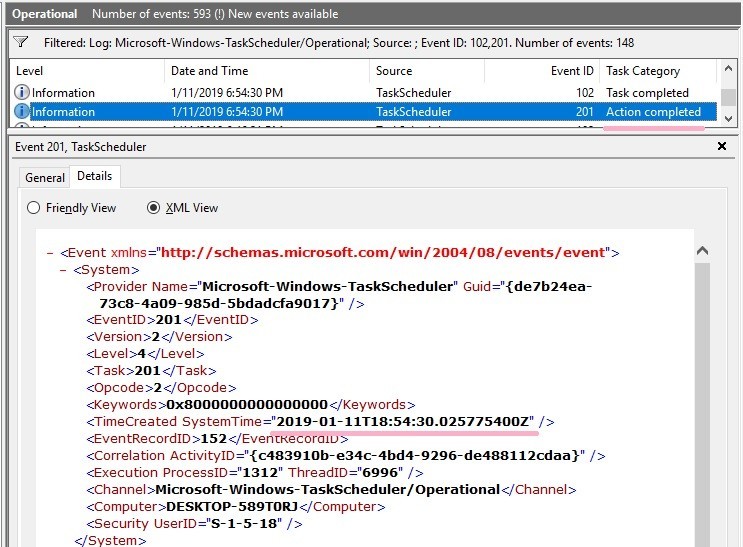
Task: Sort by Date and Time column header
Action: (x=267, y=71)
